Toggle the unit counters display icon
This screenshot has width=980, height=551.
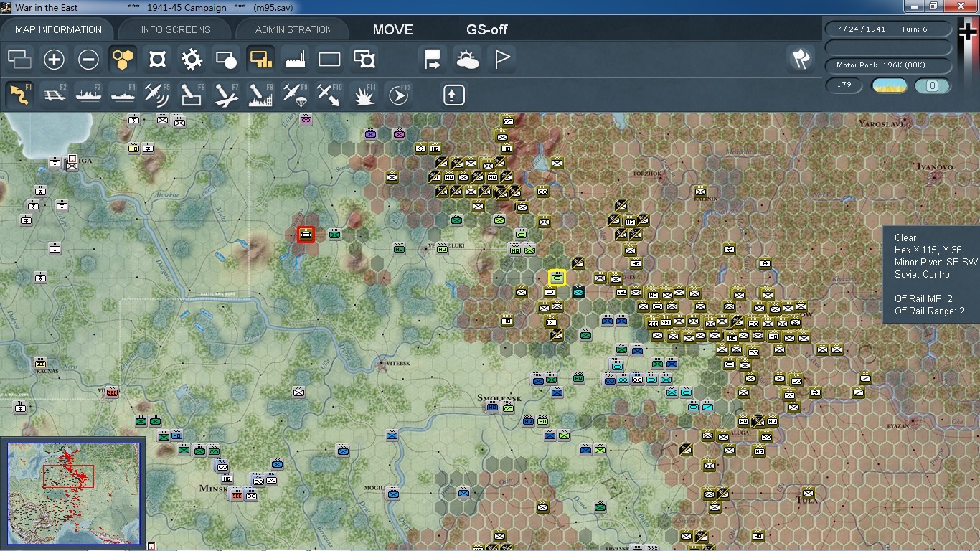tap(19, 60)
